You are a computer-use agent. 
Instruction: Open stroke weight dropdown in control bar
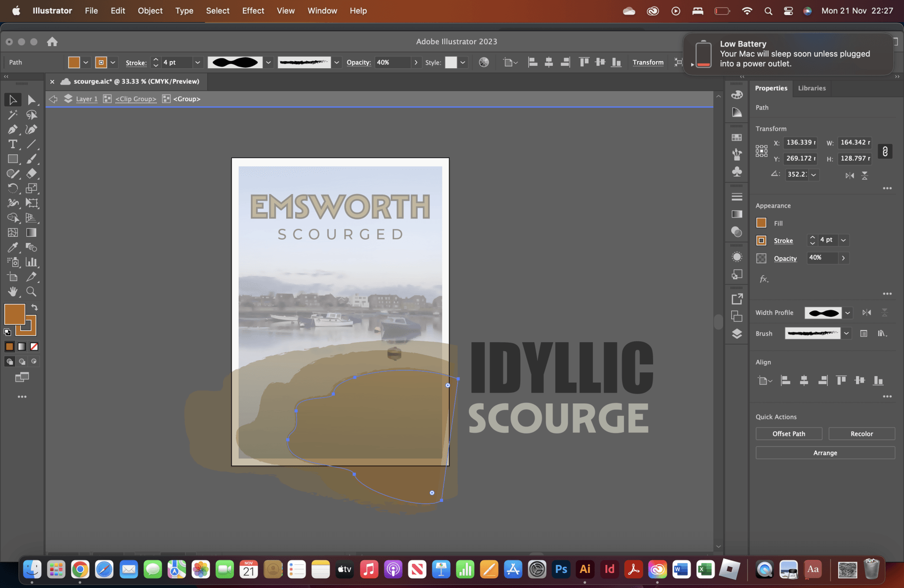198,62
